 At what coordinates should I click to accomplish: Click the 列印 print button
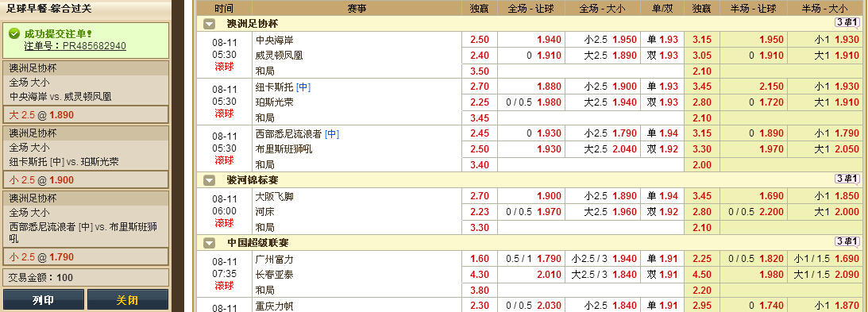(x=44, y=300)
